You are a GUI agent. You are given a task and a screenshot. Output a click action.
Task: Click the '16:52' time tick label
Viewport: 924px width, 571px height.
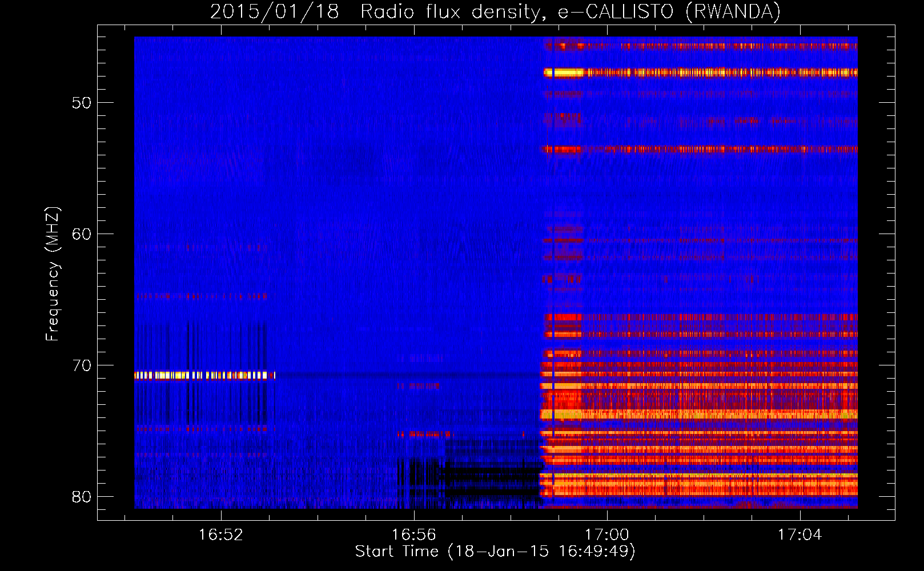click(221, 534)
